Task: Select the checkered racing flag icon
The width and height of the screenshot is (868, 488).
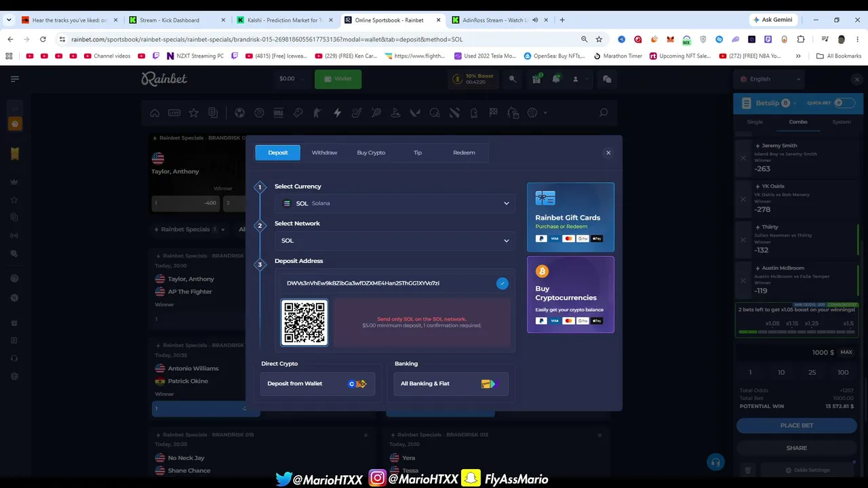Action: [x=494, y=113]
